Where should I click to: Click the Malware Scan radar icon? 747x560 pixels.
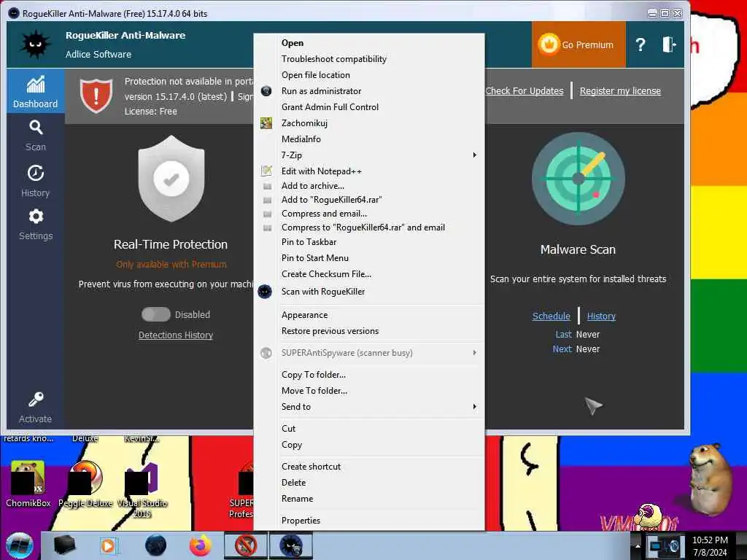pos(578,179)
